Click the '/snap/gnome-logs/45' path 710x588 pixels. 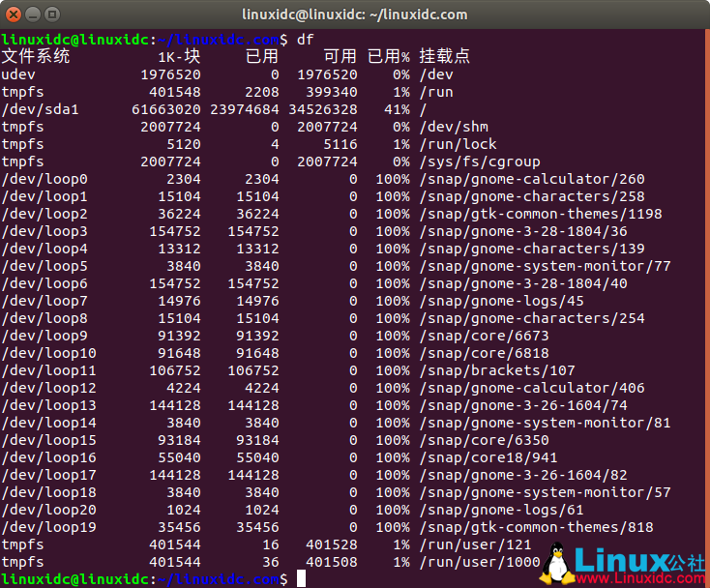click(x=502, y=301)
